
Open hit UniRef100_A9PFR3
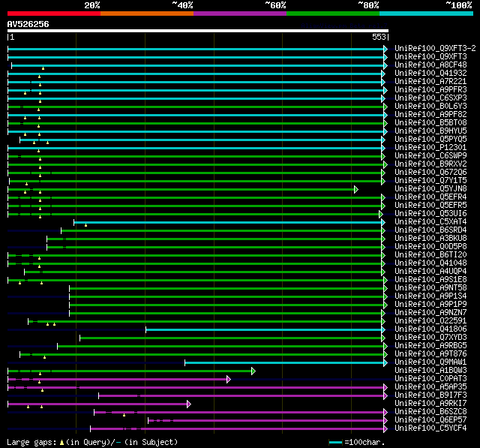pyautogui.click(x=430, y=90)
